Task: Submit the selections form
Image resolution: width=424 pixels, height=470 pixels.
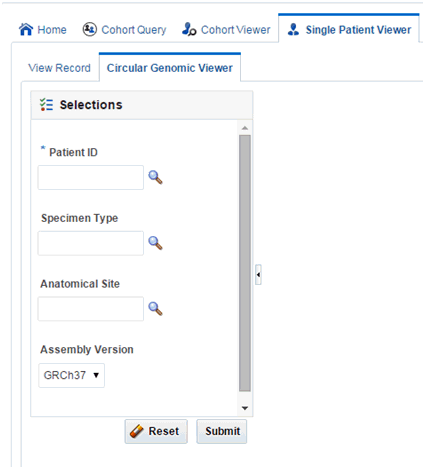Action: [222, 431]
